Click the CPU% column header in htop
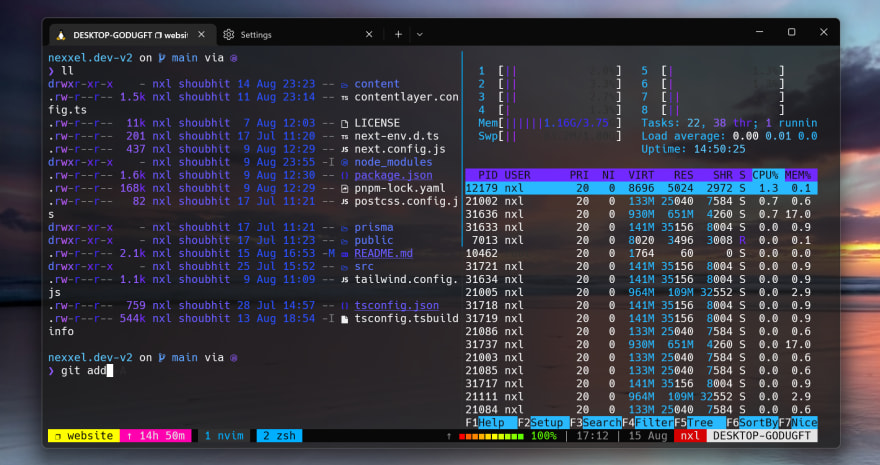 [x=766, y=175]
